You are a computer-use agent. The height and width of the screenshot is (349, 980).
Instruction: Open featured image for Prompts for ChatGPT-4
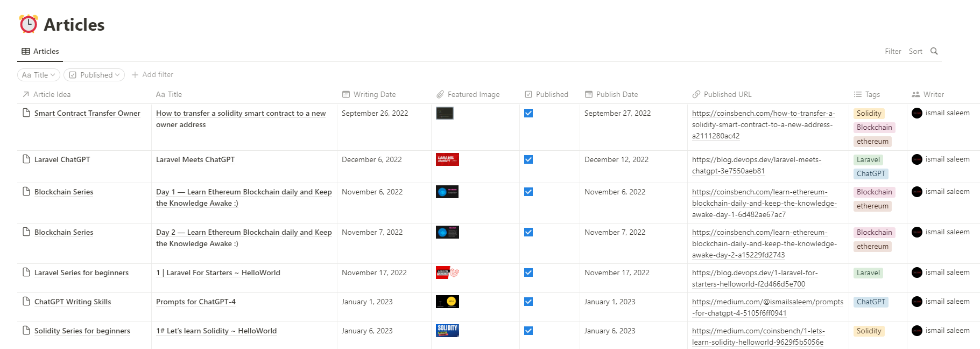(447, 302)
